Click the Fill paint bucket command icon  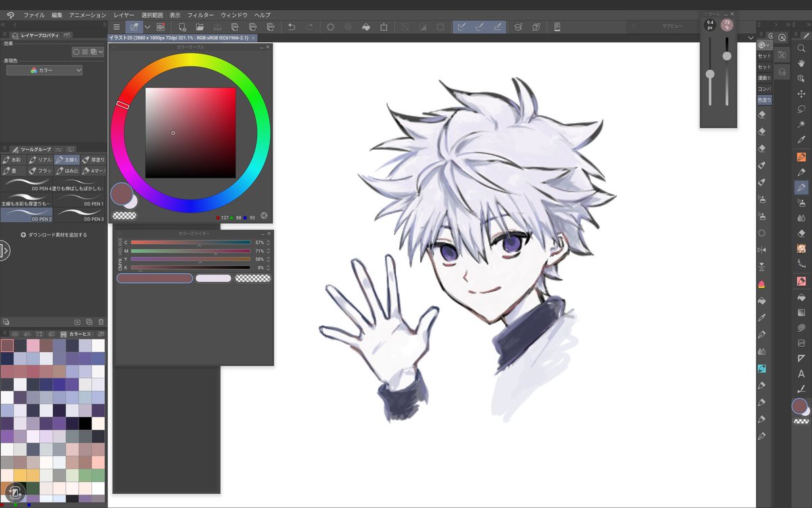[x=366, y=27]
